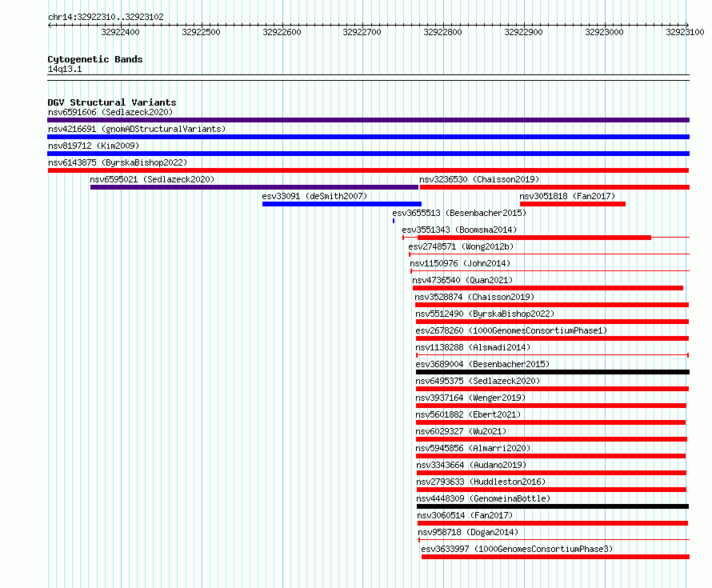712x588 pixels.
Task: Select nsv1150976 (John2014) label
Action: point(460,263)
